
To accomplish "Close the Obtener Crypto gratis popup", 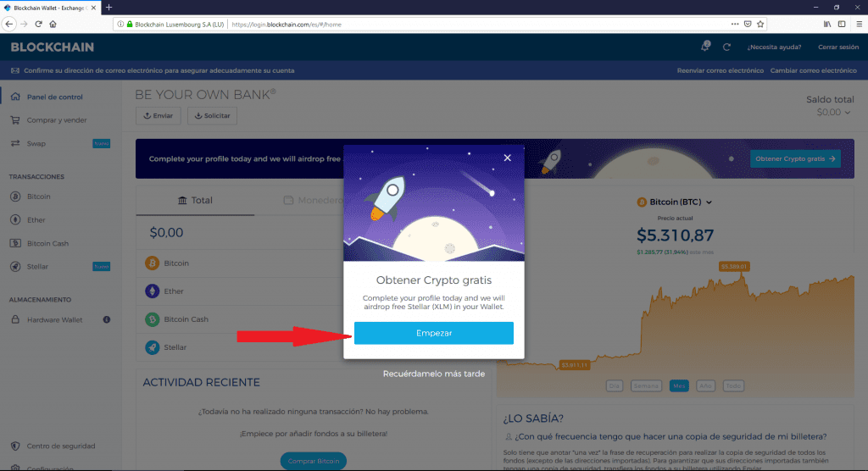I will coord(507,158).
